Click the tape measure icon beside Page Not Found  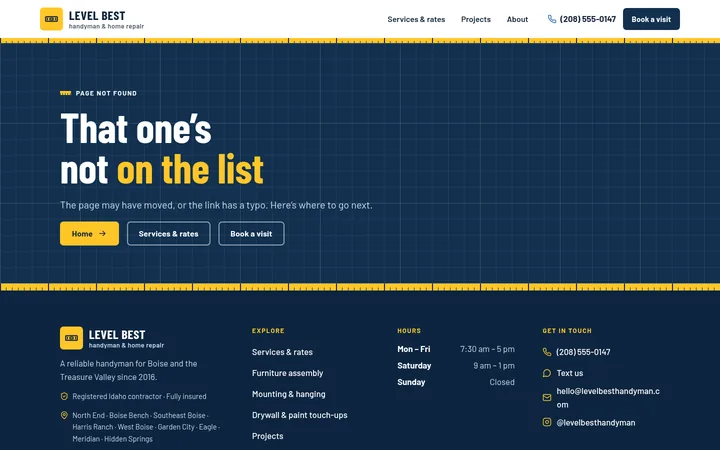click(65, 93)
